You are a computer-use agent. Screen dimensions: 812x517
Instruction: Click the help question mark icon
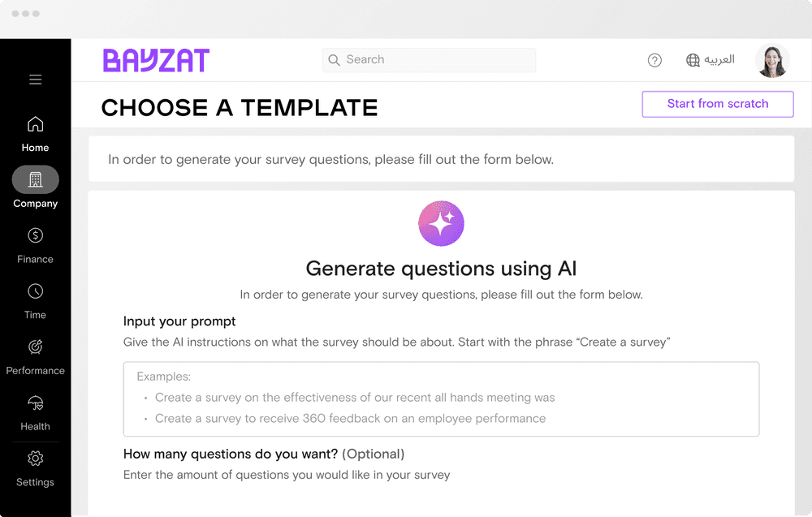click(654, 60)
